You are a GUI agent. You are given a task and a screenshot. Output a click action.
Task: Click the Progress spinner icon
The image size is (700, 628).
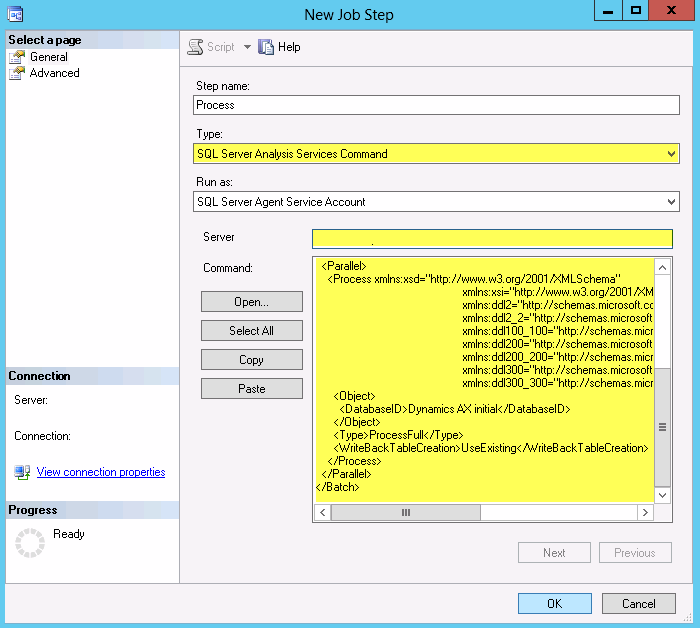(30, 543)
